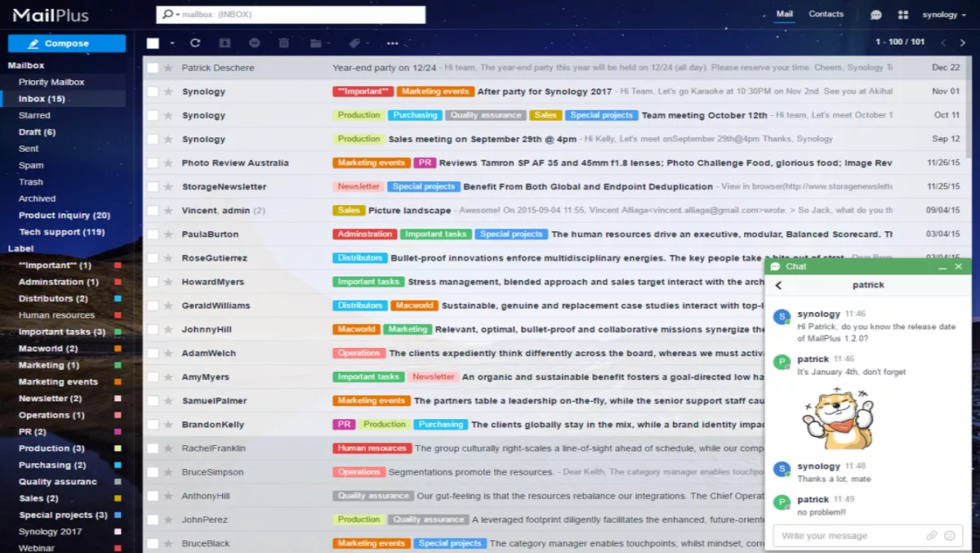Image resolution: width=980 pixels, height=553 pixels.
Task: Switch to the Contacts tab
Action: coord(826,14)
